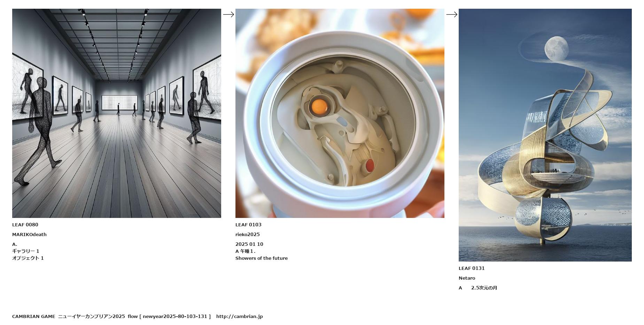The height and width of the screenshot is (325, 644).
Task: Click the LEAF 0080 label
Action: 25,225
